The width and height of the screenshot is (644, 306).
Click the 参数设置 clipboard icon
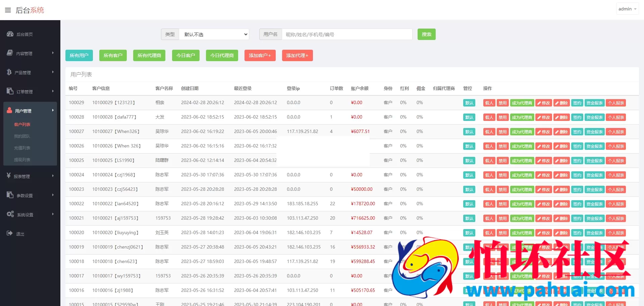(10, 195)
